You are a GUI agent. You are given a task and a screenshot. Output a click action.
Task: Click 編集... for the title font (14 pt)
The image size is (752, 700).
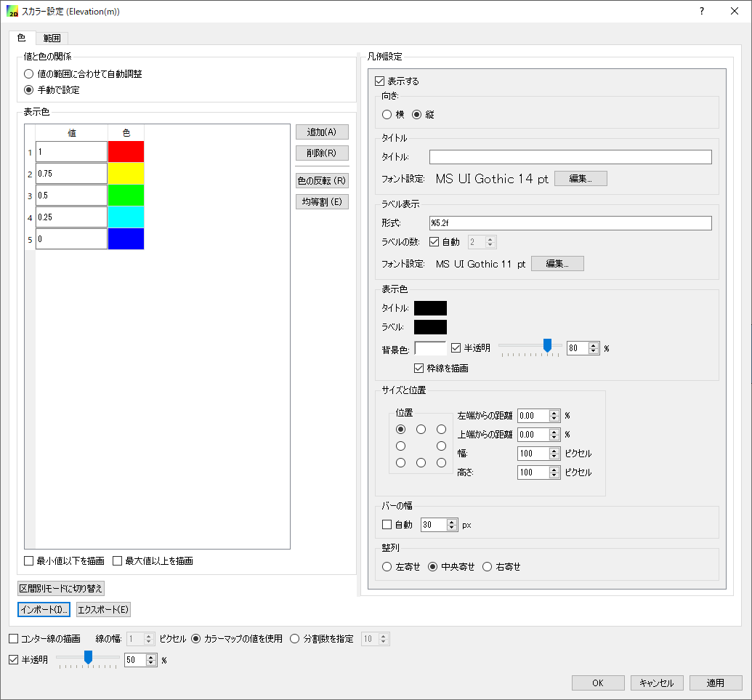(581, 179)
